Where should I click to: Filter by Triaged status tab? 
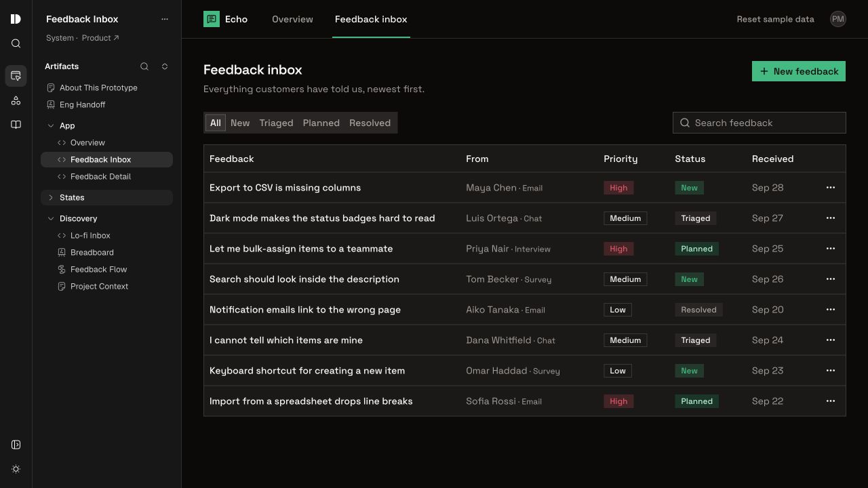click(276, 123)
